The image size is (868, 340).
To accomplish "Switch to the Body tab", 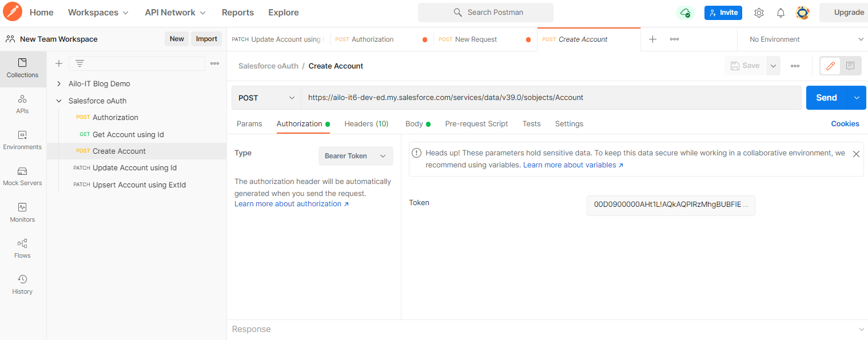I will [417, 124].
